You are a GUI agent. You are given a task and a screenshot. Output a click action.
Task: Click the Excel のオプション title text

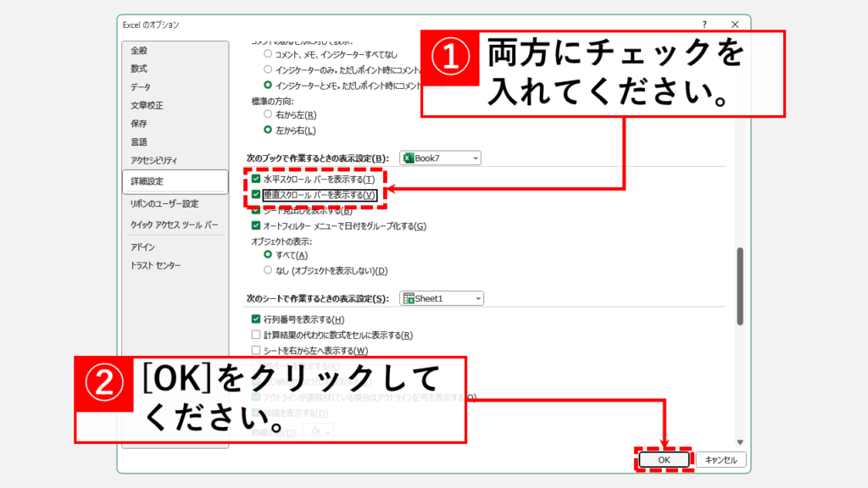tap(151, 25)
